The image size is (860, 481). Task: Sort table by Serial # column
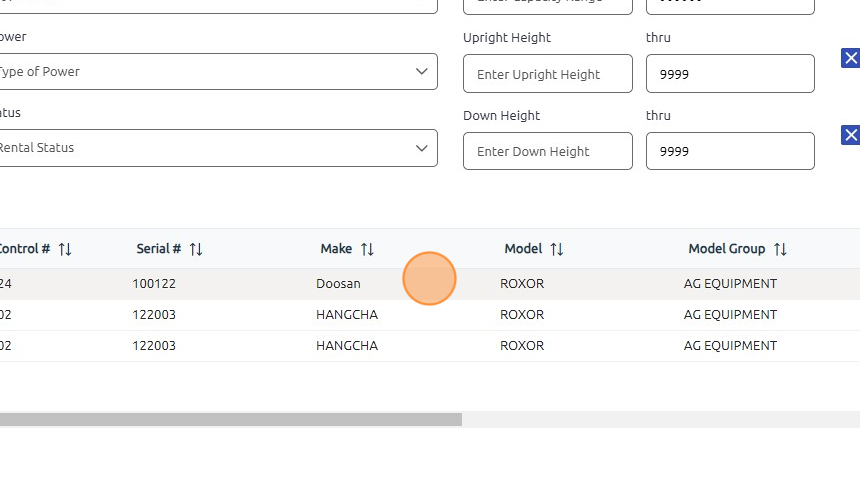[196, 249]
